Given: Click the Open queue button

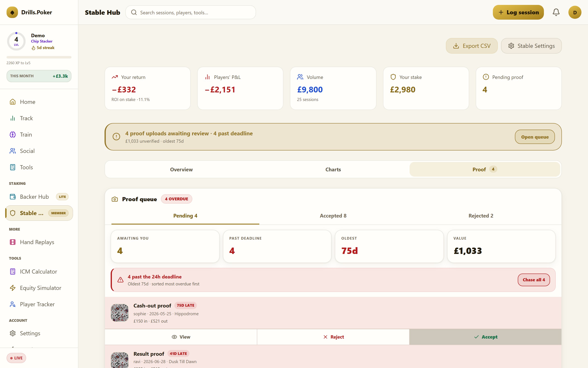Looking at the screenshot, I should [x=535, y=137].
